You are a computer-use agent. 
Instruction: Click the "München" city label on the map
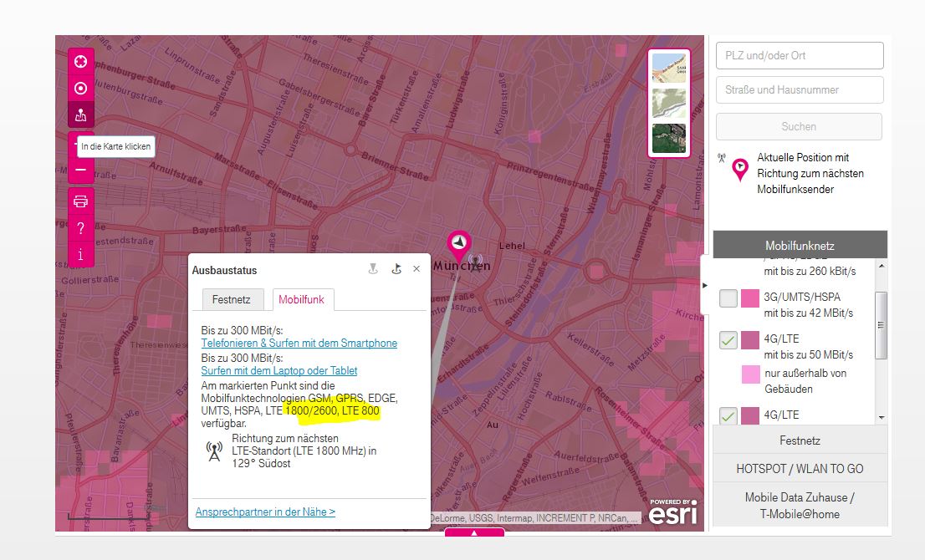click(462, 267)
